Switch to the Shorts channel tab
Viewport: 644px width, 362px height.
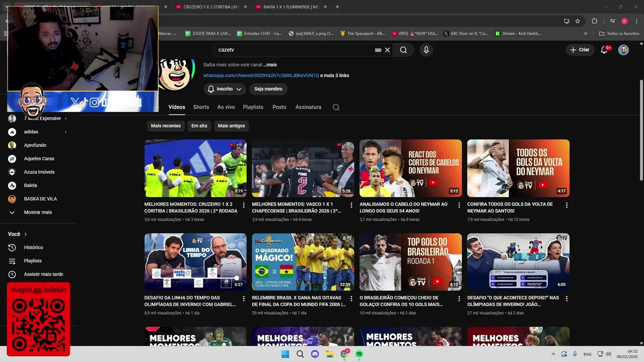[201, 107]
